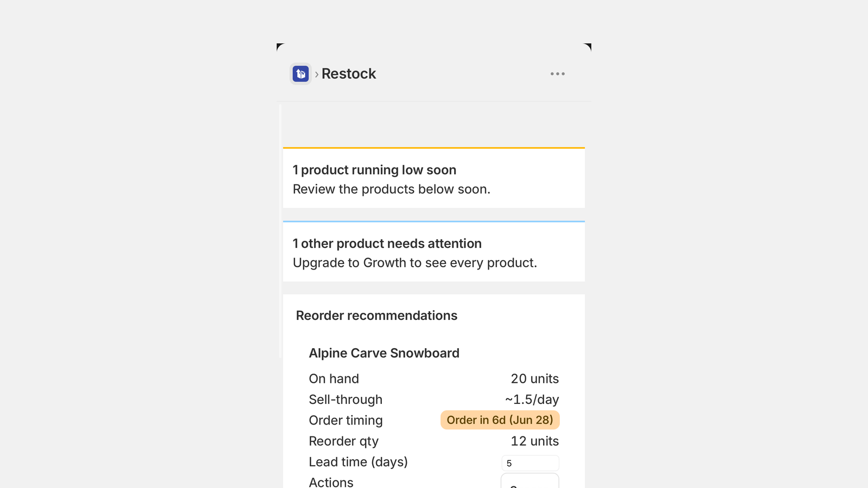Click the Lead time (days) label
The image size is (868, 488).
(x=358, y=462)
